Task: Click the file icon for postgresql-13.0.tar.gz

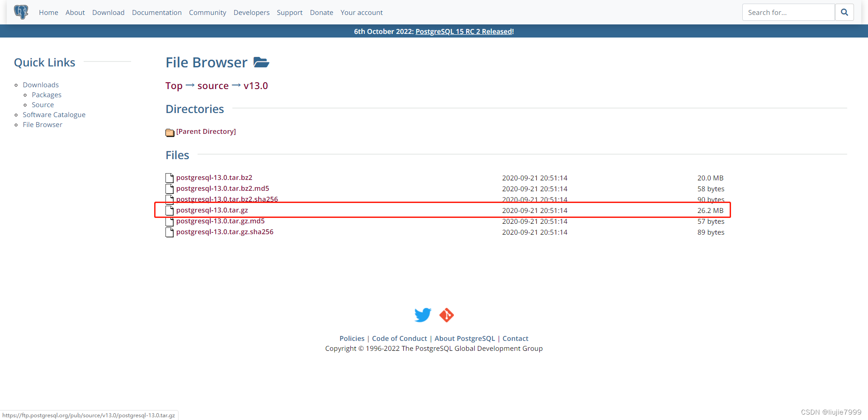Action: click(x=170, y=210)
